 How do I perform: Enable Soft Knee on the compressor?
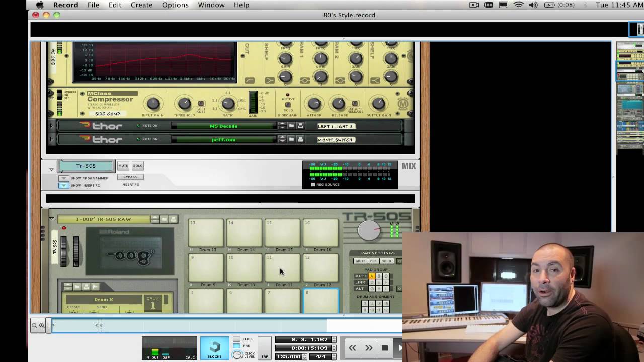[x=201, y=104]
